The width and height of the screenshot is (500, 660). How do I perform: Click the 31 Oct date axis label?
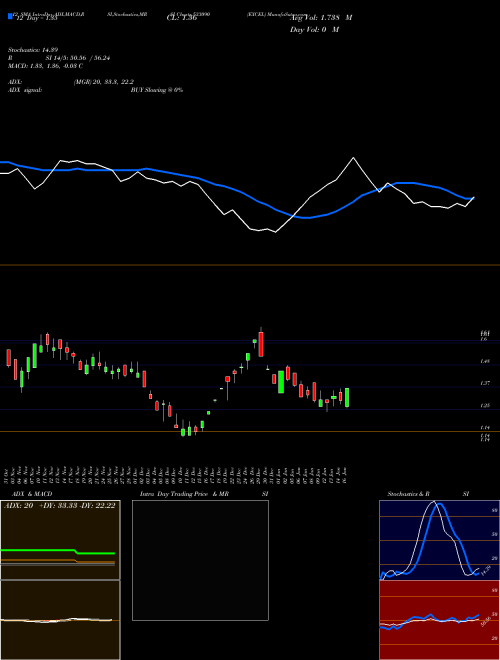[7, 476]
